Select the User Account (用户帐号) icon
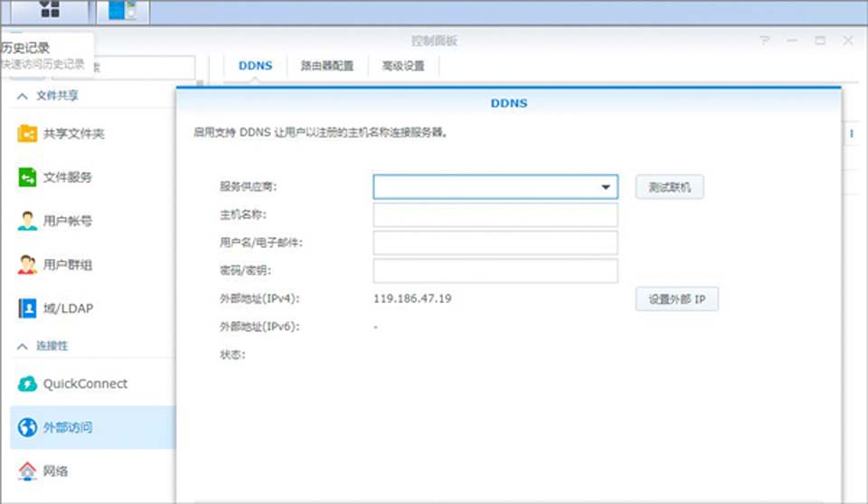 point(27,221)
